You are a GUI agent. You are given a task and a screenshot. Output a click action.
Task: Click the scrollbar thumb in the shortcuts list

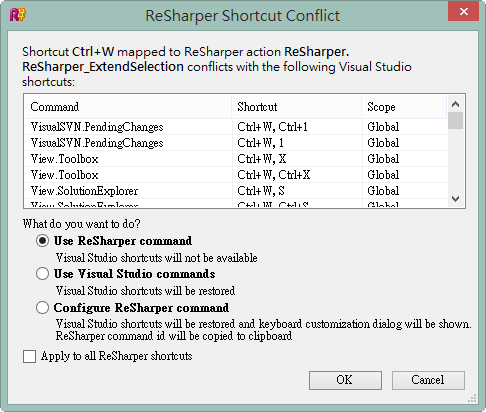455,121
